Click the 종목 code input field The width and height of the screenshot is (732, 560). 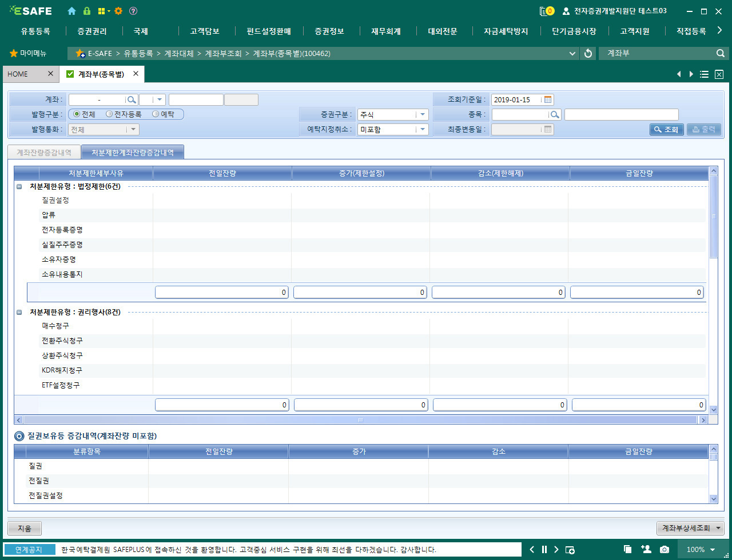point(521,114)
